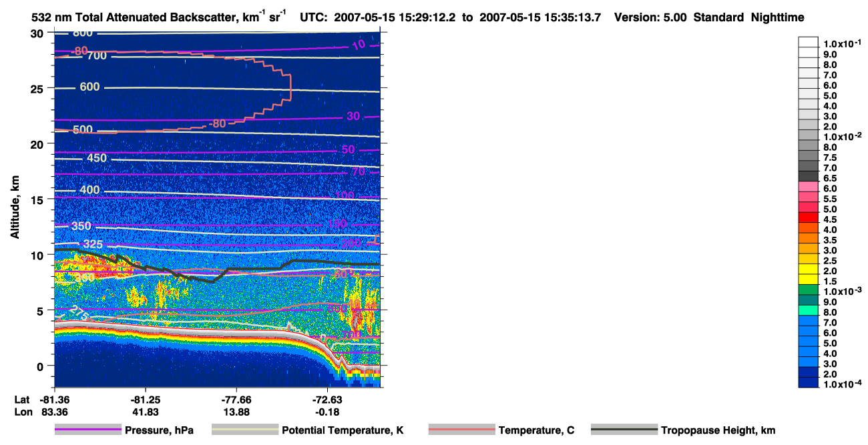Click latitude value -81.25
Image resolution: width=868 pixels, height=445 pixels.
coord(145,400)
